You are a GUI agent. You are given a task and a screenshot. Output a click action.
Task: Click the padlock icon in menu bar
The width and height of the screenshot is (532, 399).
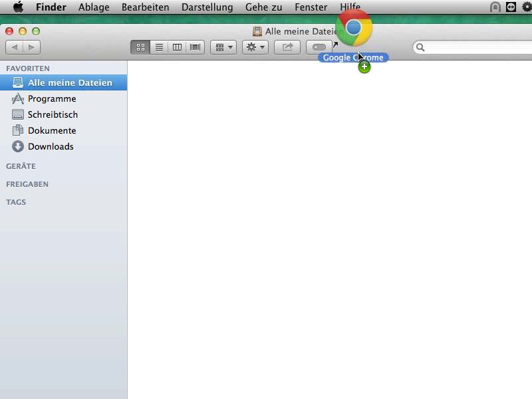tap(495, 7)
